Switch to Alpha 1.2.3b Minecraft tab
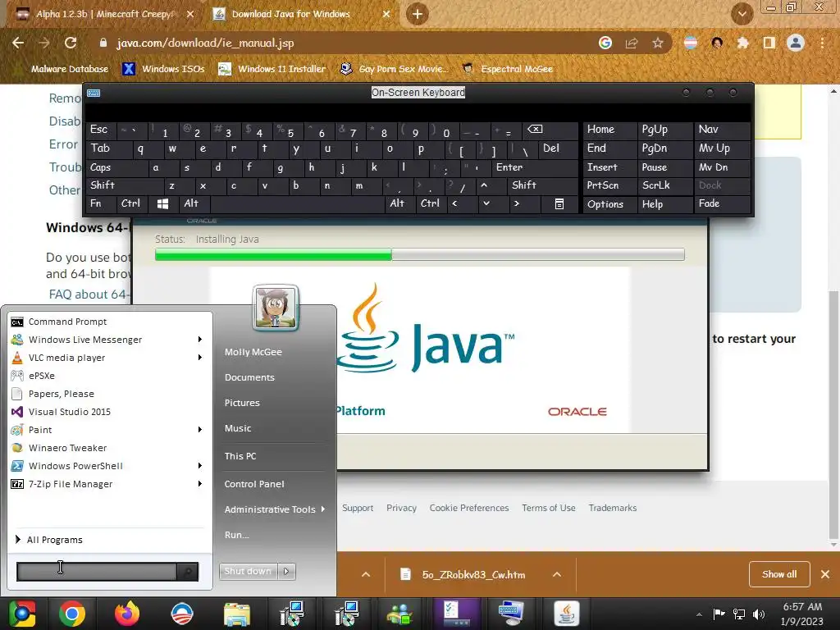 point(105,14)
